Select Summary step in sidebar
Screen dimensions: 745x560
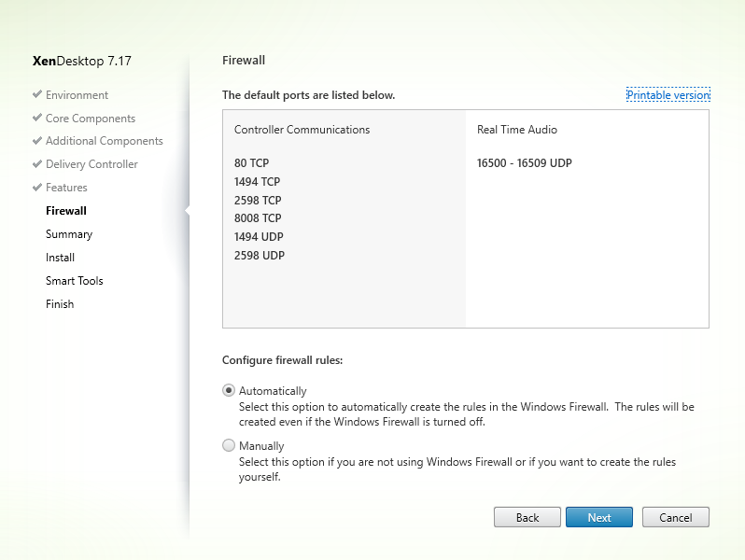[x=69, y=234]
